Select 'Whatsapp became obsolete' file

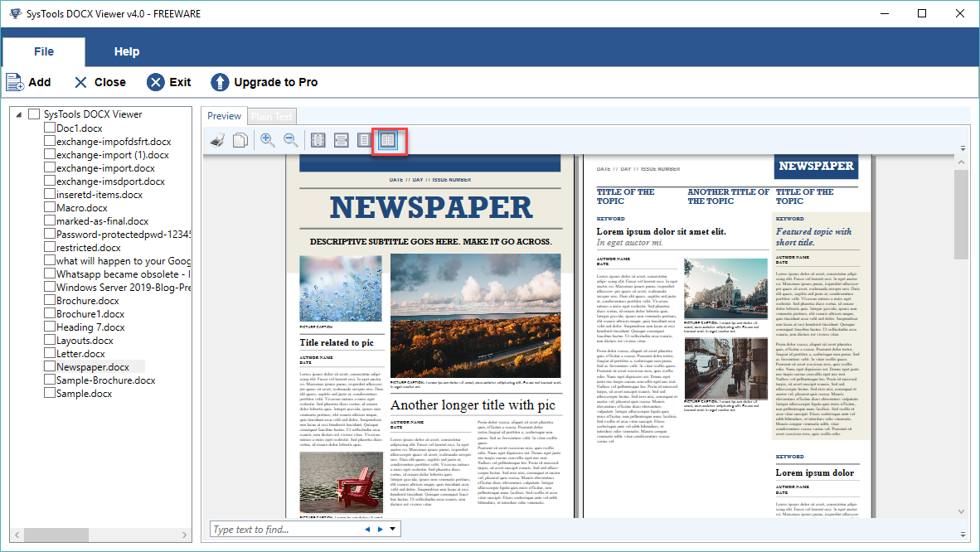tap(124, 274)
